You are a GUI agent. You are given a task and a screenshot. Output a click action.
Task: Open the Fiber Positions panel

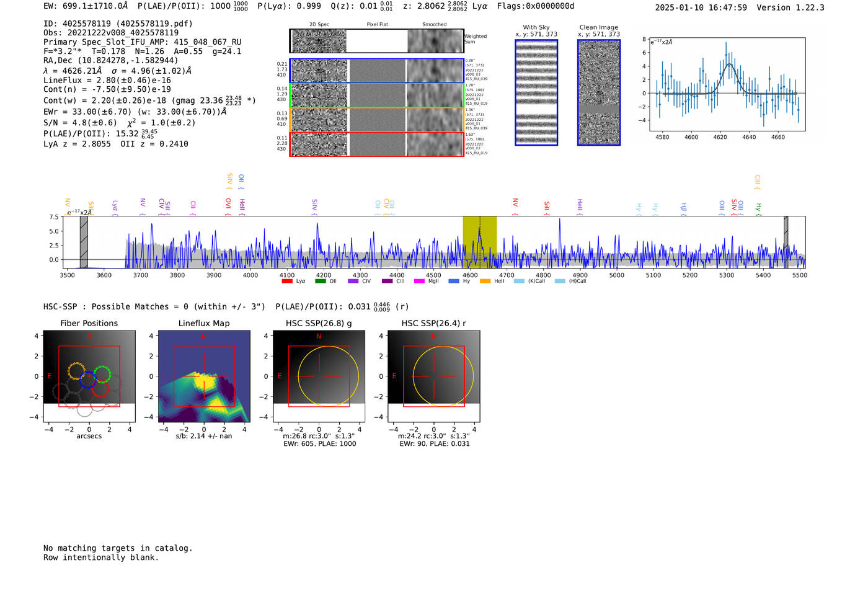pyautogui.click(x=89, y=376)
